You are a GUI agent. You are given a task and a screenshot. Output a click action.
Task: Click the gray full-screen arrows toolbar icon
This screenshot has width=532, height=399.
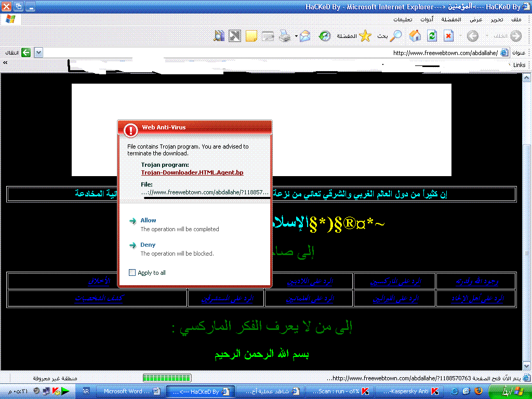click(235, 36)
